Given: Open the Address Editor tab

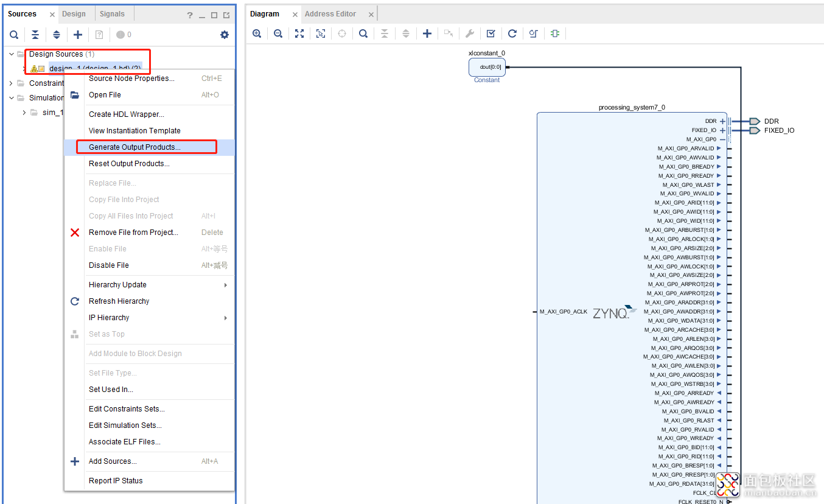Looking at the screenshot, I should point(330,14).
